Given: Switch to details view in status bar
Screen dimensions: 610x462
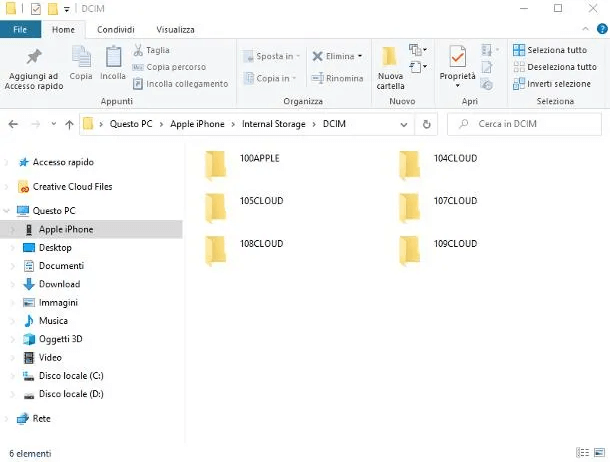Looking at the screenshot, I should 583,453.
